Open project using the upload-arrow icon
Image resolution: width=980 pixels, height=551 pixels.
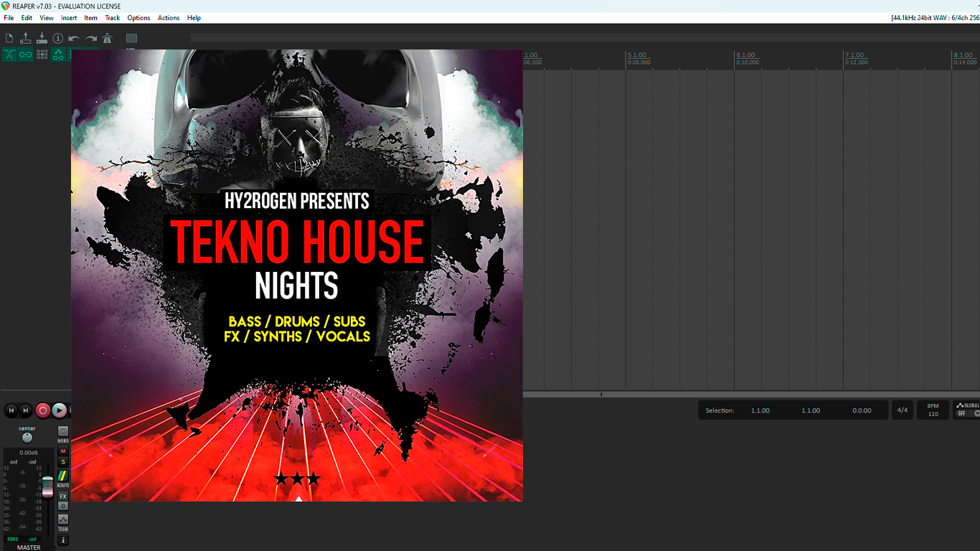point(26,38)
